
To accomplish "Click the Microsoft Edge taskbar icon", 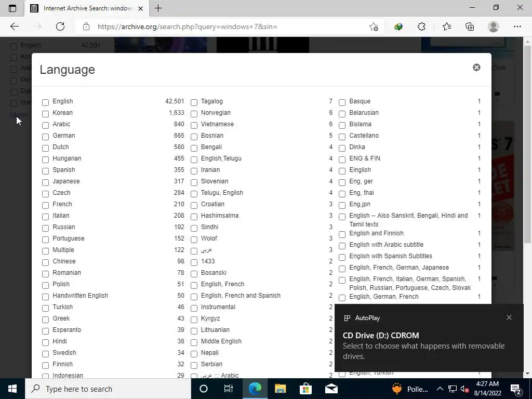I will tap(255, 389).
